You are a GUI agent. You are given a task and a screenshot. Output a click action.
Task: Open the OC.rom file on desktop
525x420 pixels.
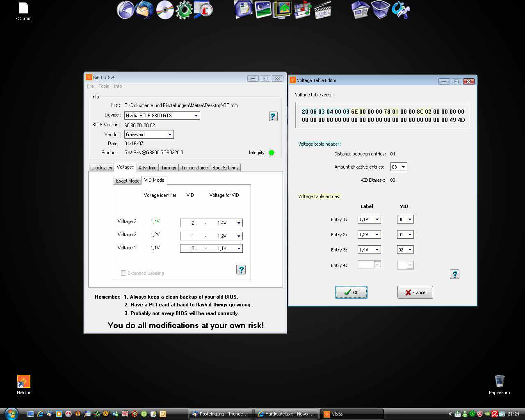(x=23, y=12)
